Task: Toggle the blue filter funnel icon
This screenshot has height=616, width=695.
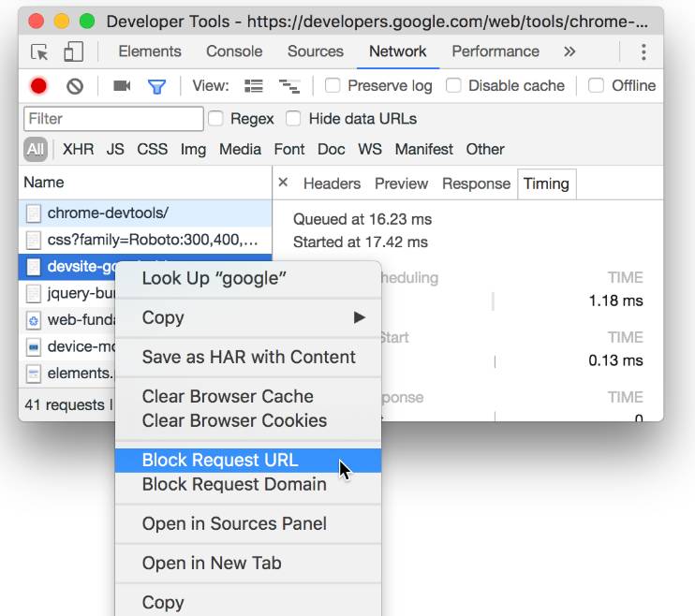Action: pos(156,86)
